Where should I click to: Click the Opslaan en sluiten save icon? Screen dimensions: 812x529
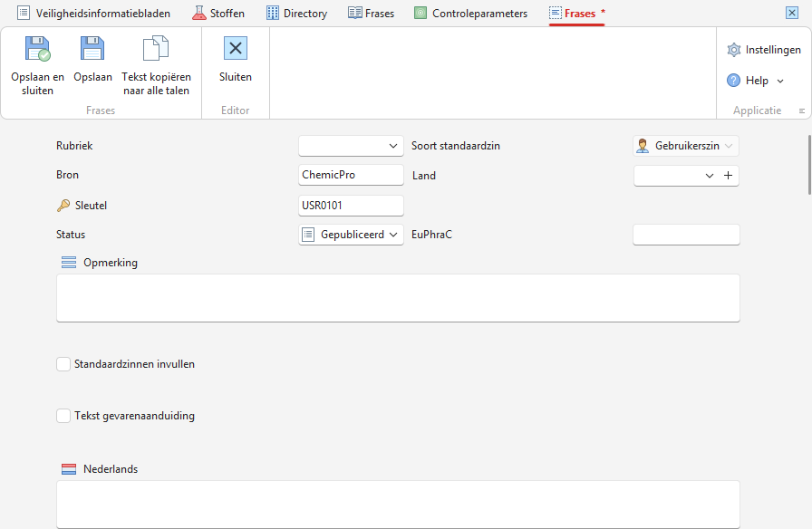[x=38, y=49]
